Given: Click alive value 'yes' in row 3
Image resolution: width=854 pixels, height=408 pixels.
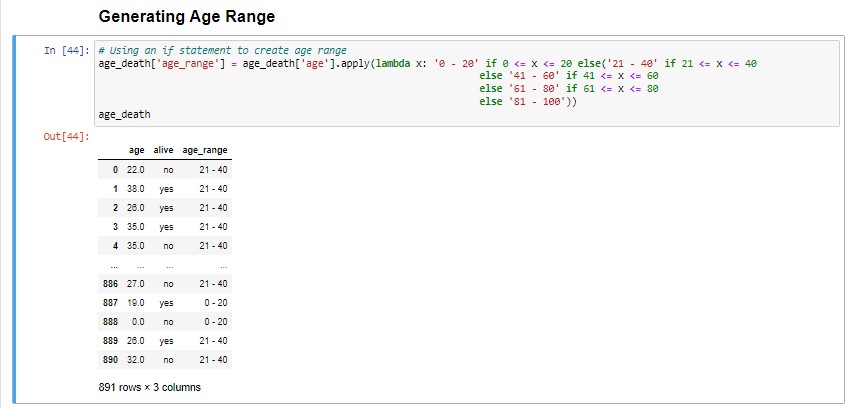Looking at the screenshot, I should (166, 227).
